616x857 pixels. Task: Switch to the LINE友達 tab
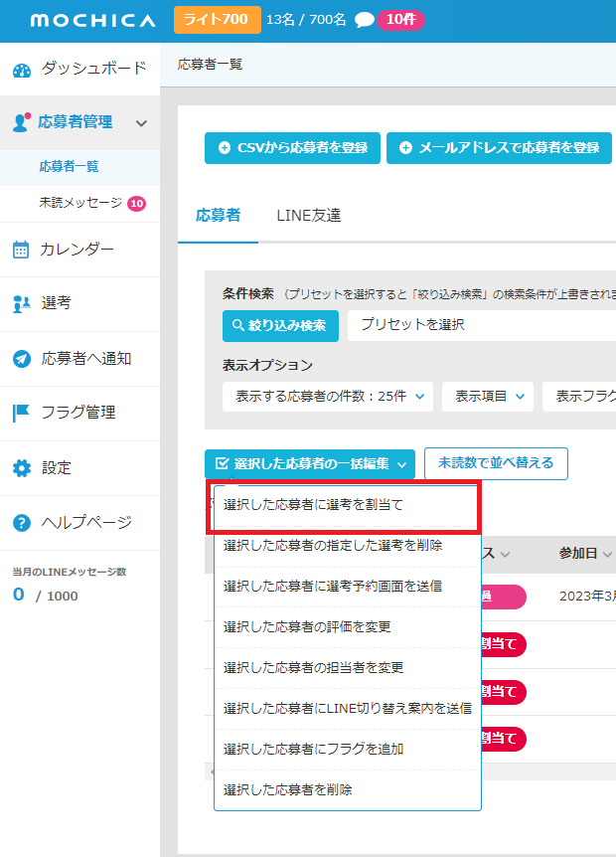[308, 215]
